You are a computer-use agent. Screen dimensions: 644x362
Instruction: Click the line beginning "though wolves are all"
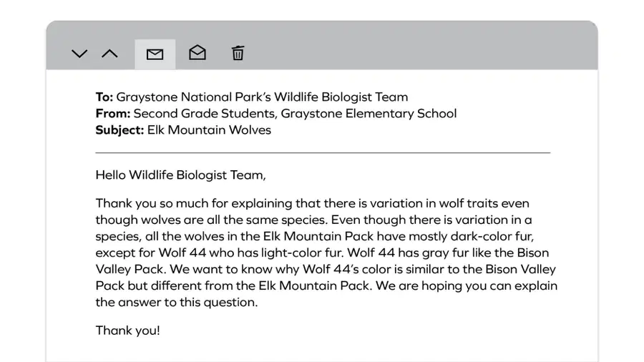pos(314,220)
